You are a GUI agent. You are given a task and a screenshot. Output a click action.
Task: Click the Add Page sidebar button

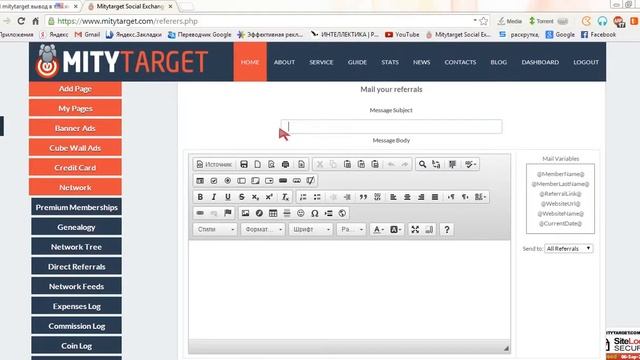coord(75,89)
